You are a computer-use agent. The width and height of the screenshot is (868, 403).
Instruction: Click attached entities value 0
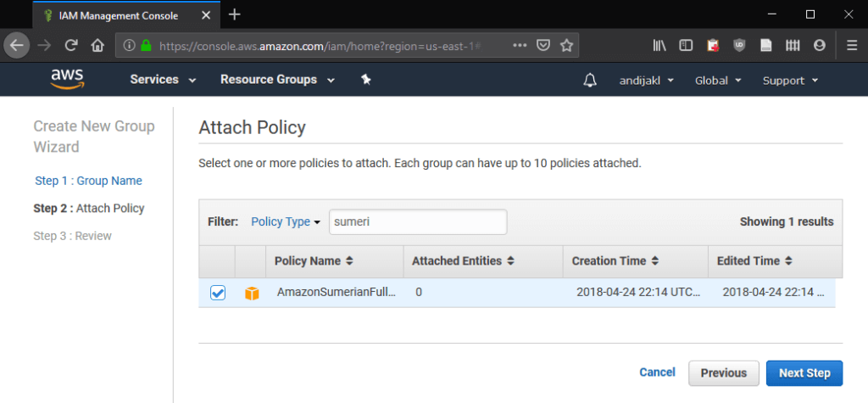point(419,293)
